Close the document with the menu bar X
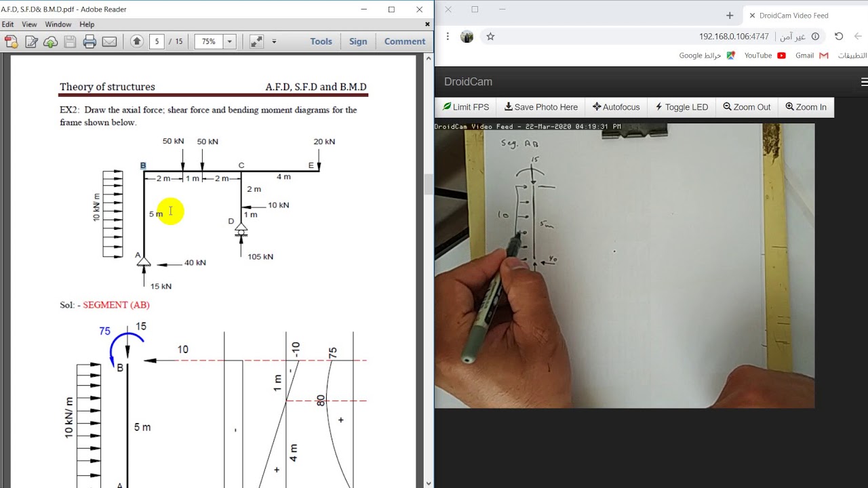The width and height of the screenshot is (868, 488). pyautogui.click(x=427, y=24)
